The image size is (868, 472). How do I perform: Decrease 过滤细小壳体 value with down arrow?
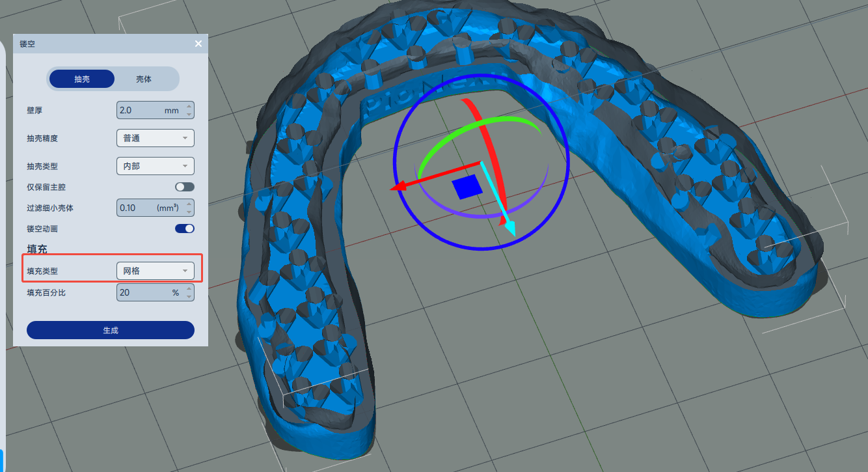click(189, 212)
